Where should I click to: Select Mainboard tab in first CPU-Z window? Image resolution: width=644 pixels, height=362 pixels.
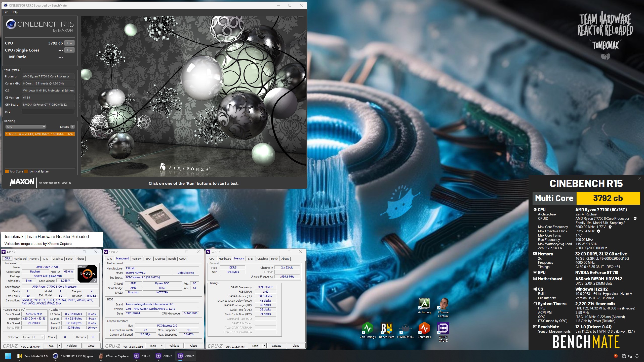pyautogui.click(x=20, y=259)
